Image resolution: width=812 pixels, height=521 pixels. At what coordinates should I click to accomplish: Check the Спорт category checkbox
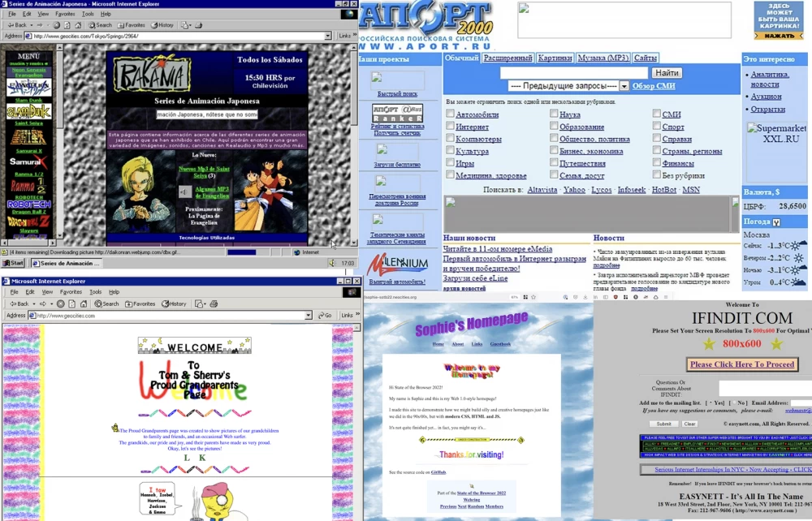point(657,125)
